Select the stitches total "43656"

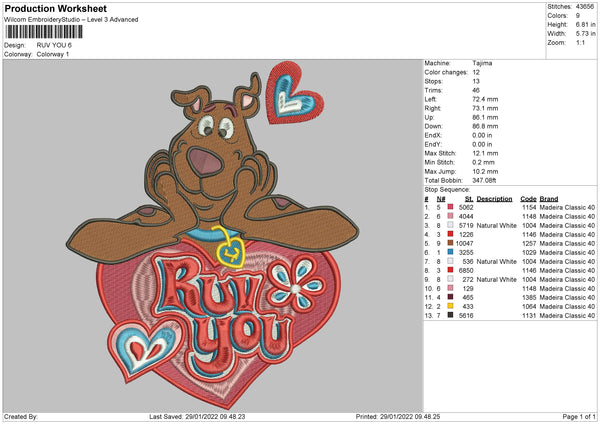[585, 7]
